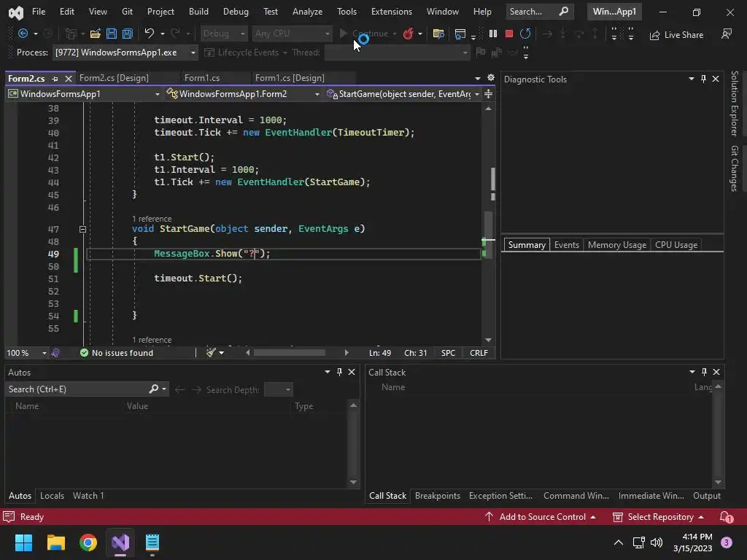
Task: Click the Save All icon in the toolbar
Action: (x=128, y=34)
